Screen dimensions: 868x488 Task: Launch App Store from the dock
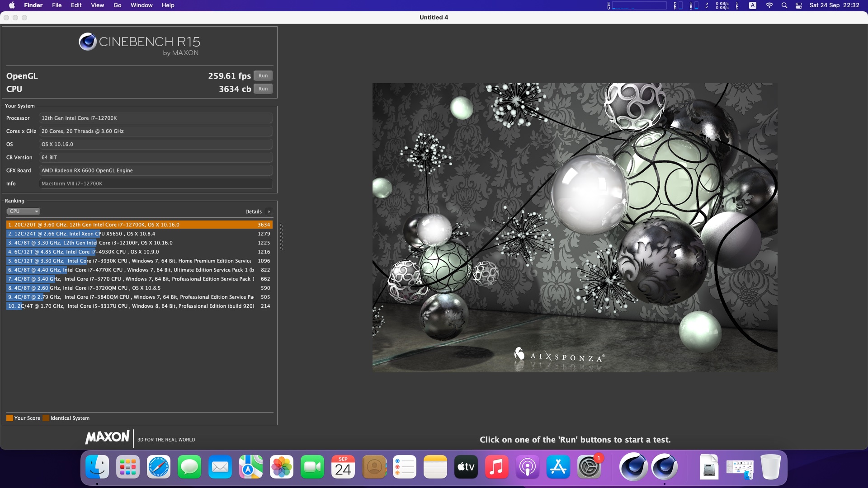tap(558, 467)
